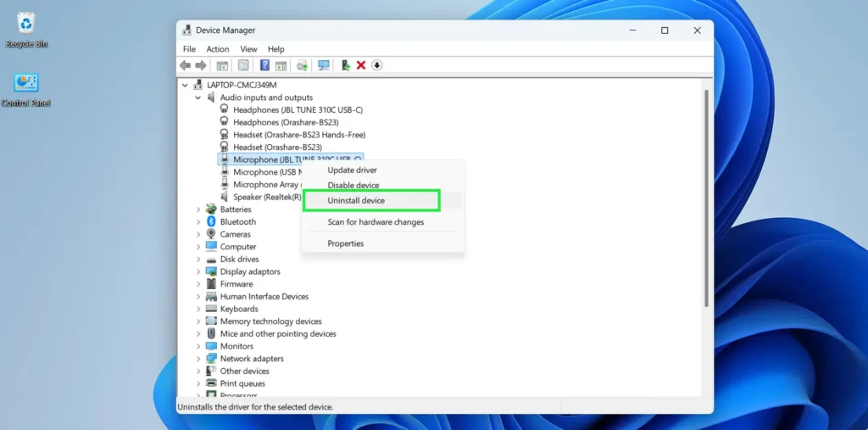Click the Firmware chip icon
The height and width of the screenshot is (430, 868).
211,284
